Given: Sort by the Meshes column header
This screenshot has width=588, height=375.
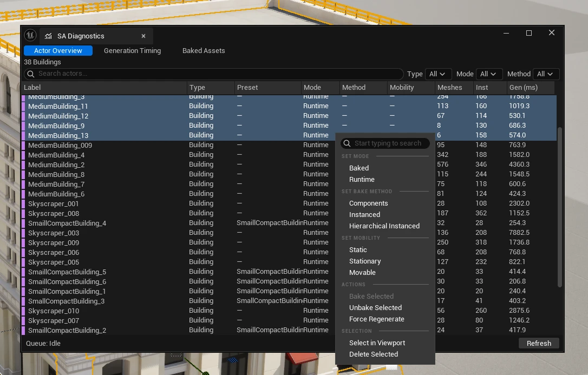Looking at the screenshot, I should click(x=454, y=87).
